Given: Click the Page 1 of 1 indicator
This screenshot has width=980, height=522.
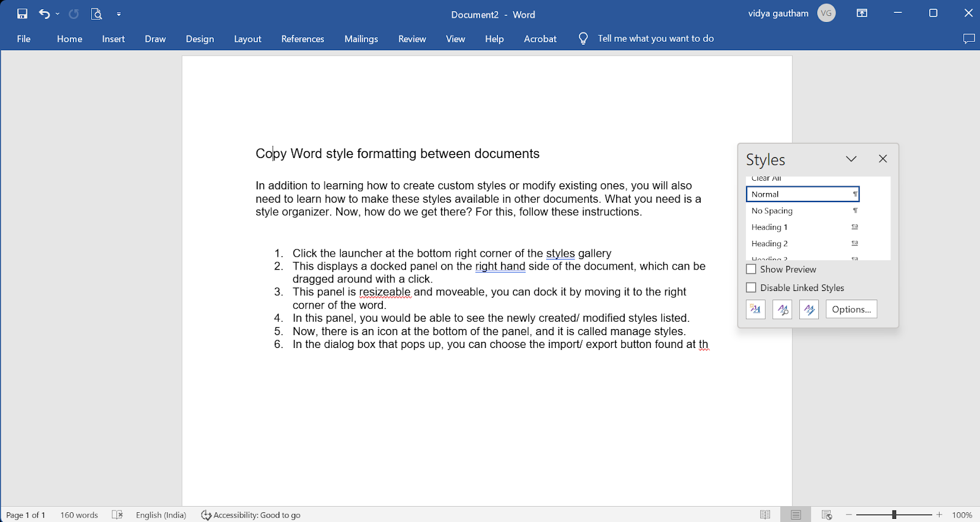Looking at the screenshot, I should coord(26,515).
